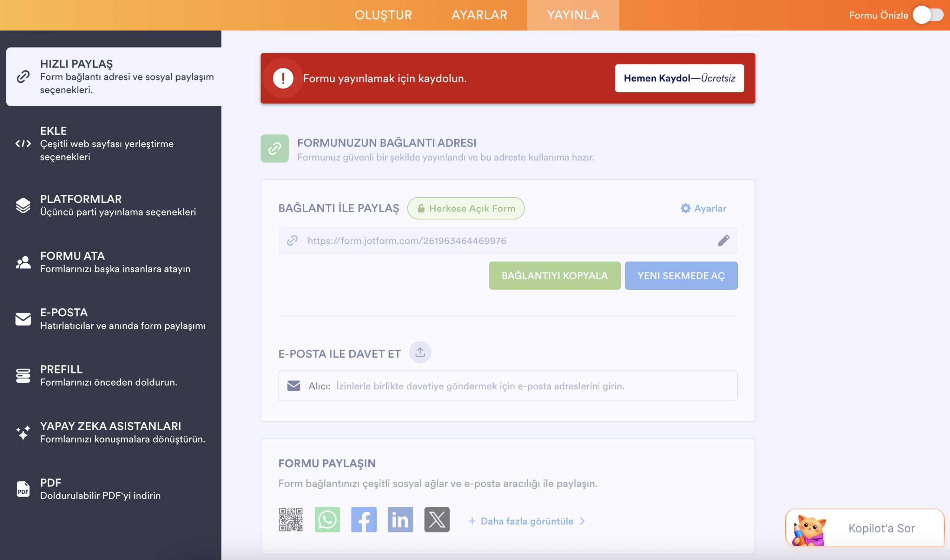
Task: Click the BAĞLANTIYI KOPYALA button
Action: point(554,276)
